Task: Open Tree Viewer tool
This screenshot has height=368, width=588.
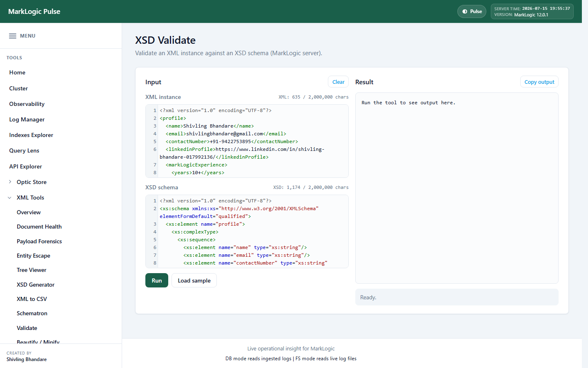Action: tap(31, 270)
